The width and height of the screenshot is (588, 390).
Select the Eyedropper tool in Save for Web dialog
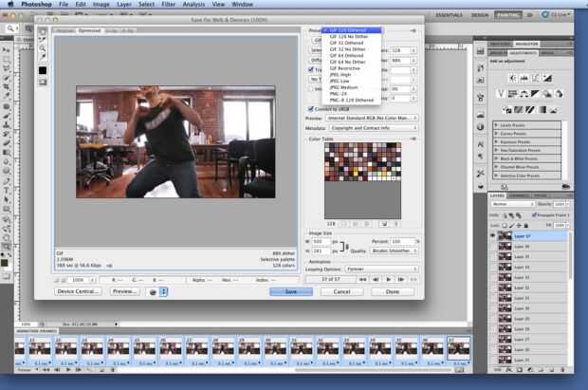[43, 57]
